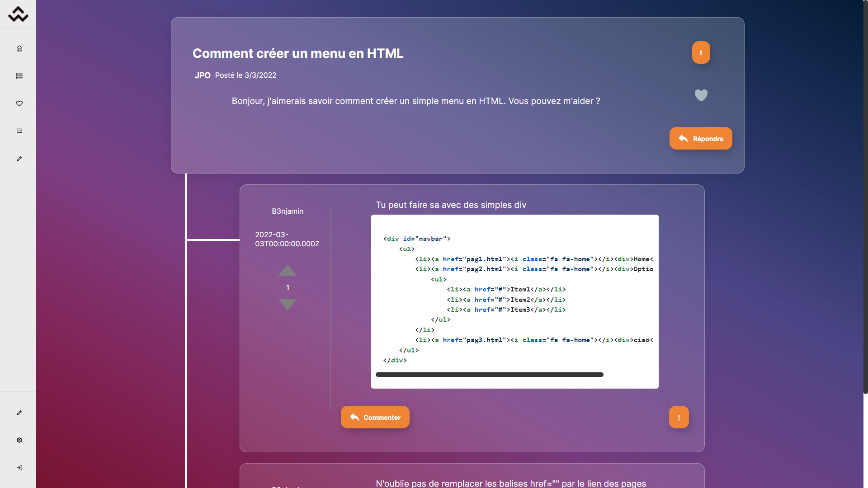Open favorites heart icon in sidebar

[19, 103]
